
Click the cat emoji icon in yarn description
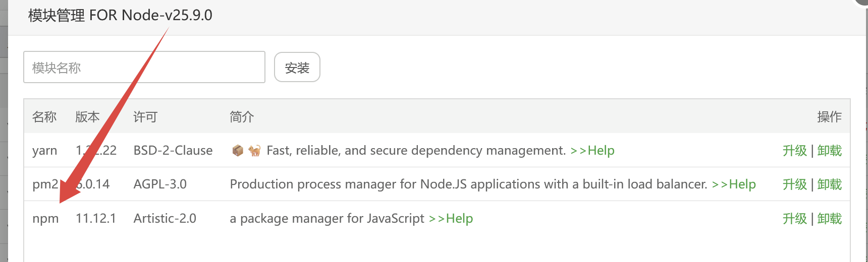click(254, 150)
